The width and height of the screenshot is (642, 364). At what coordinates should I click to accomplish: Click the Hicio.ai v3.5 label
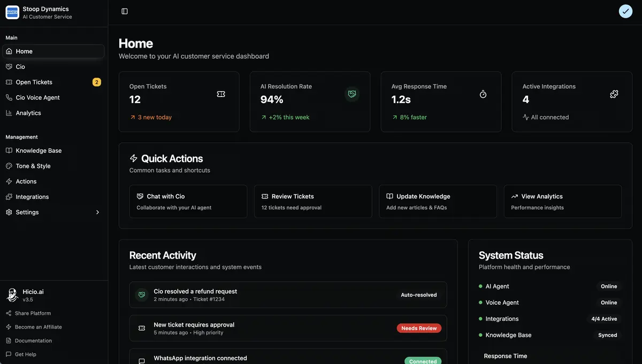(33, 296)
